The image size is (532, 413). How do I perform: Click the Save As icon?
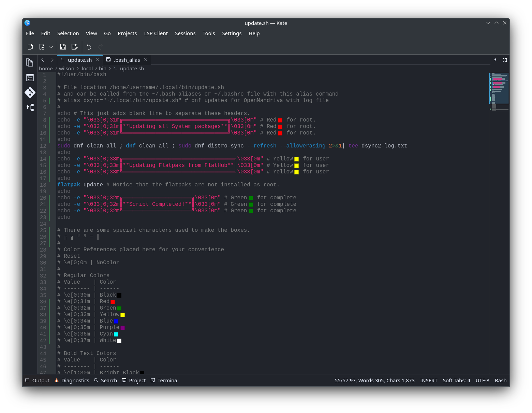pos(75,47)
